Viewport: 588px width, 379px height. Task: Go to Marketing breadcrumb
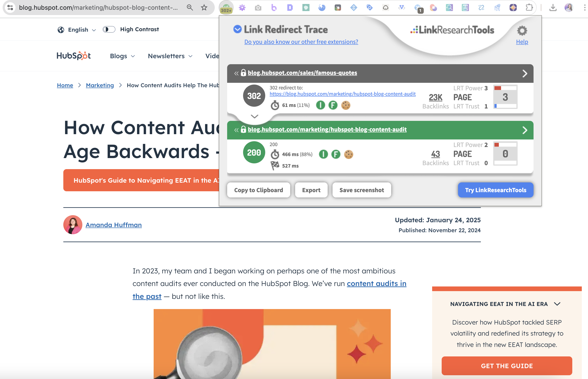coord(100,85)
